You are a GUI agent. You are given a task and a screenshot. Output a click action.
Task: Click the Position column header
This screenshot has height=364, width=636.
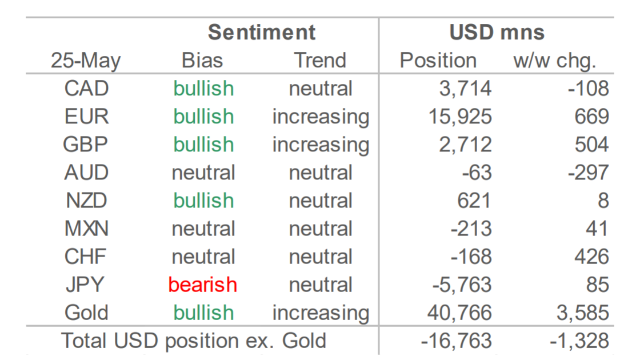click(438, 61)
